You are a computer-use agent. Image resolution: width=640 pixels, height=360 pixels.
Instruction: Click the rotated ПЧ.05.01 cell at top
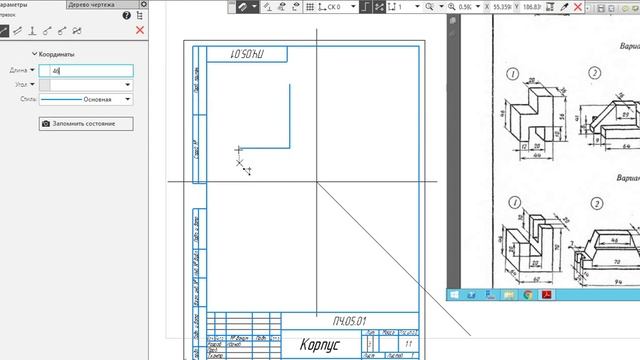[x=247, y=54]
